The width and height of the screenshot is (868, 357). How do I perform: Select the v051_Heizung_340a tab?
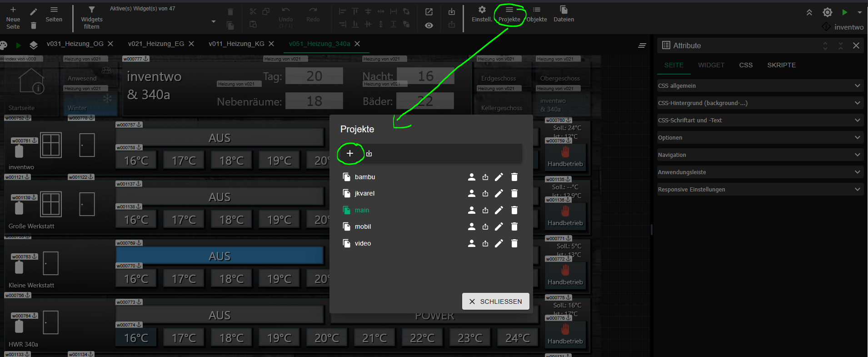pos(319,44)
